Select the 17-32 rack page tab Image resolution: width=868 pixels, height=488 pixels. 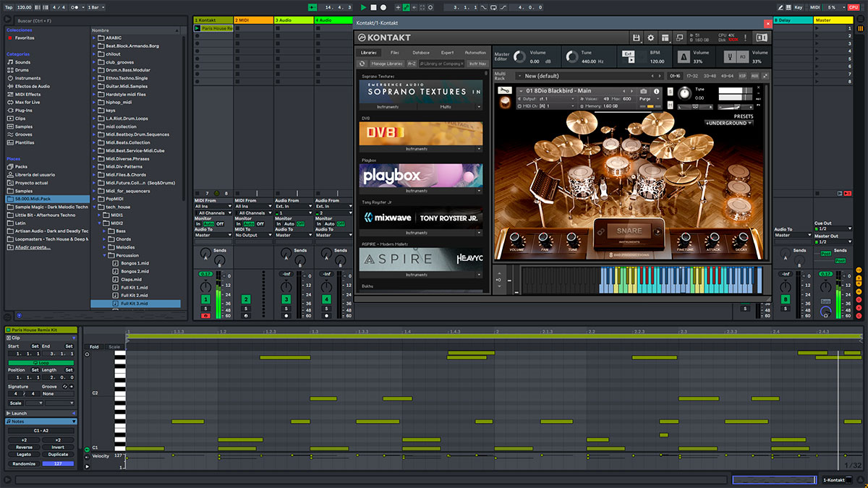click(x=692, y=76)
